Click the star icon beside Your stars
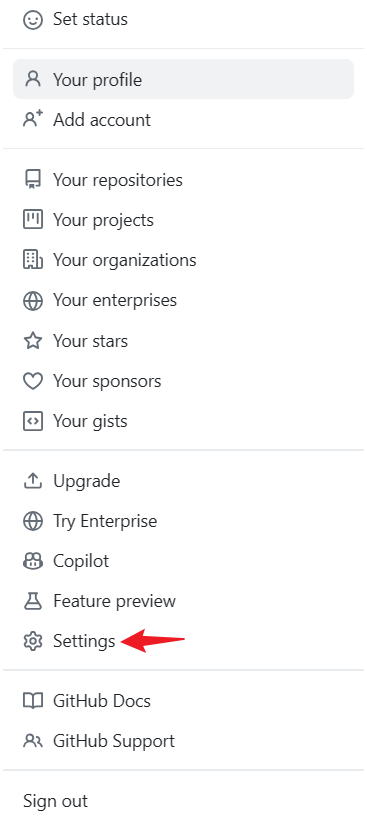The width and height of the screenshot is (367, 826). coord(33,341)
